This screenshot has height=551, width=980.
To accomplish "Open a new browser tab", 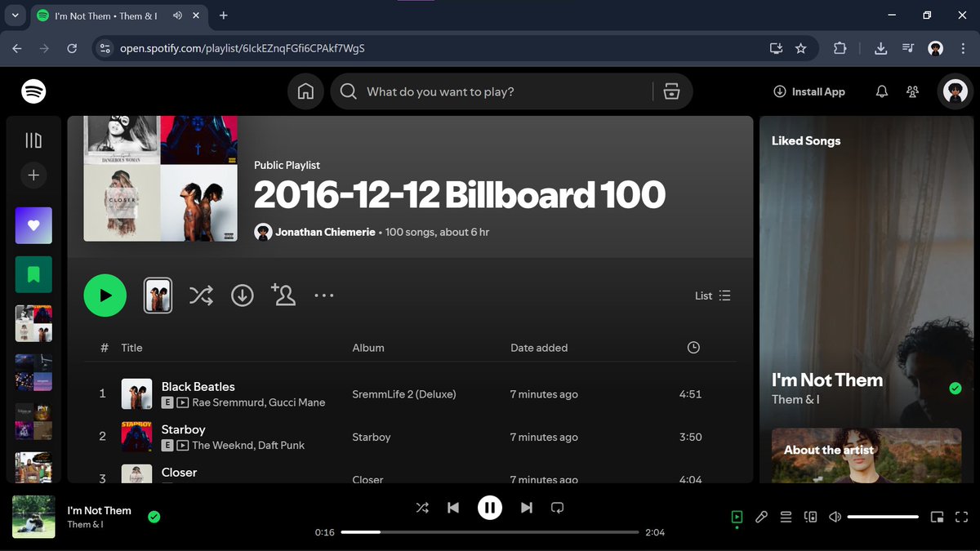I will (224, 16).
